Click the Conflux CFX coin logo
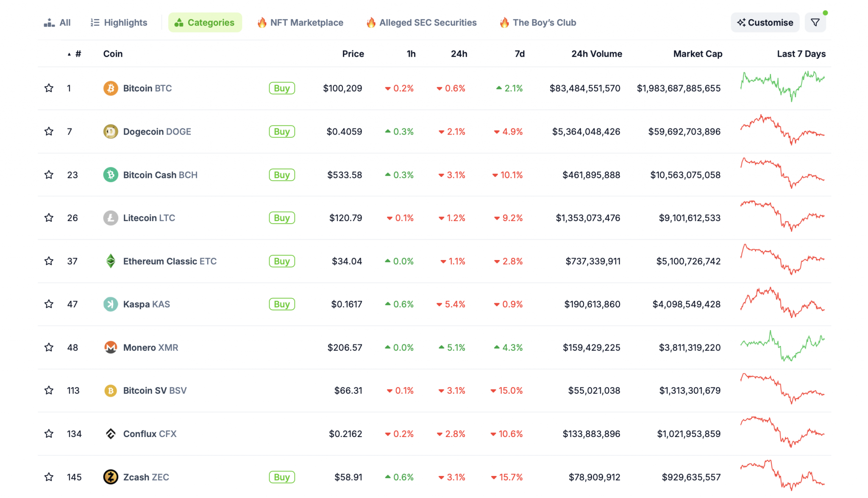This screenshot has height=498, width=868. coord(110,434)
